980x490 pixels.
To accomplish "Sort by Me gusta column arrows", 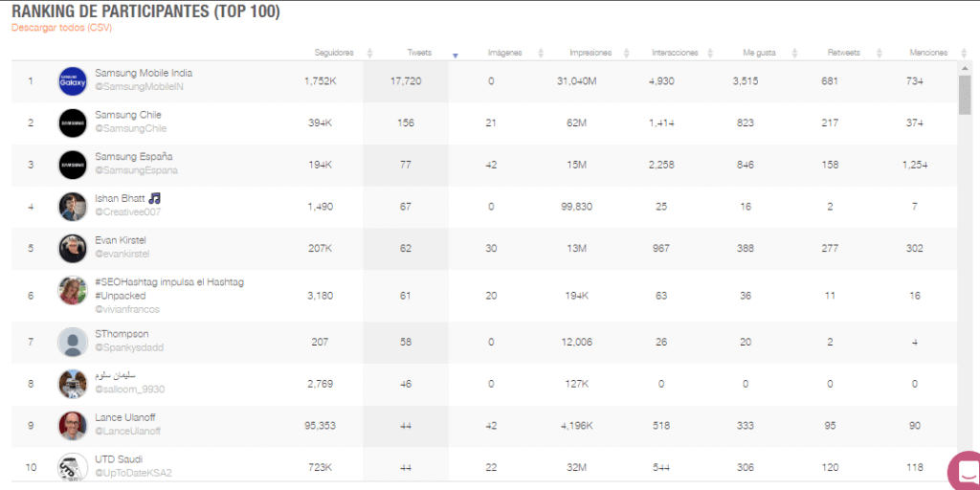I will tap(795, 54).
